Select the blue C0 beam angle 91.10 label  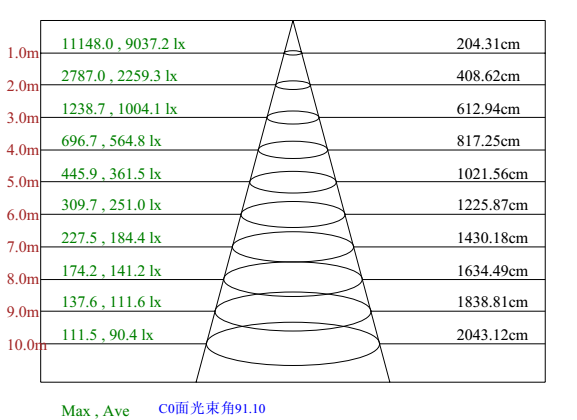click(x=212, y=409)
